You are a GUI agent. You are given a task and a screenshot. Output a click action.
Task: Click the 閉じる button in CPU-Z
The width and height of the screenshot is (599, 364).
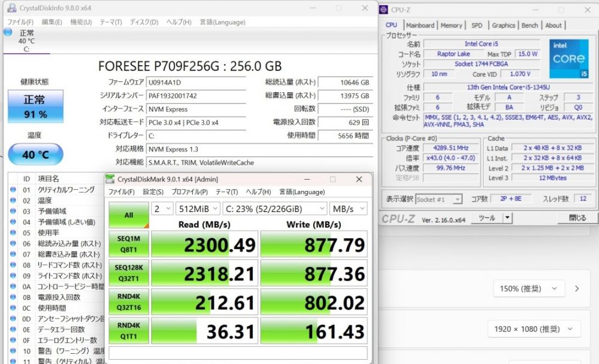pyautogui.click(x=577, y=218)
